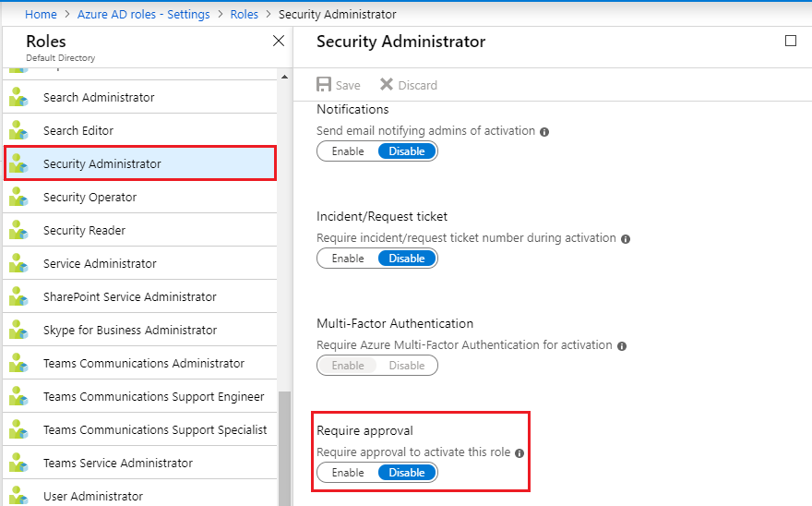Open Roles breadcrumb link

pos(244,14)
